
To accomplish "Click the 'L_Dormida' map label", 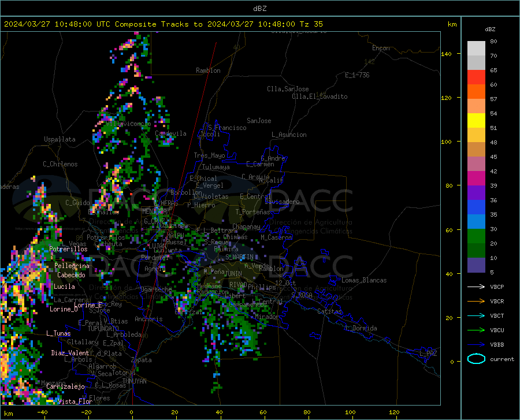I will pyautogui.click(x=361, y=328).
